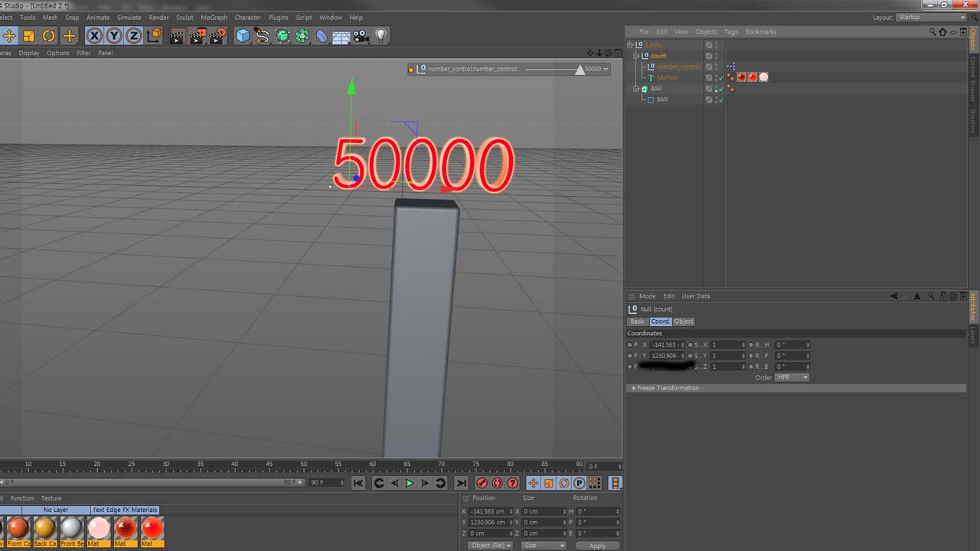Click the Apply coordinates button
The height and width of the screenshot is (551, 980).
pos(597,546)
